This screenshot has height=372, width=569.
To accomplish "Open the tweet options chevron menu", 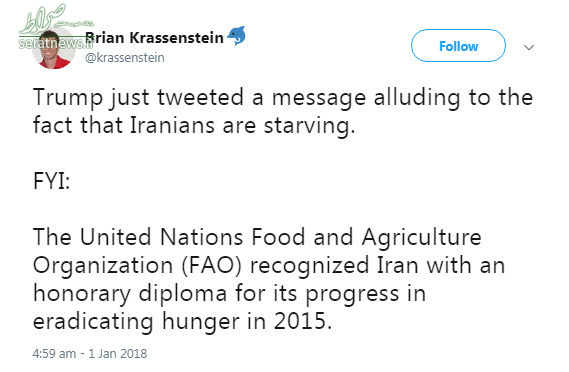I will (529, 47).
